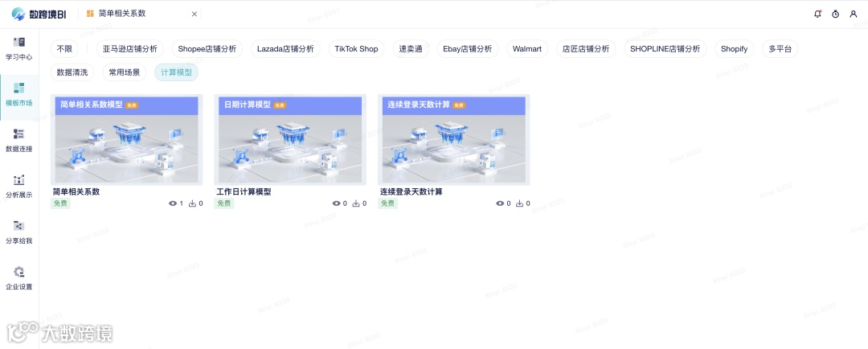Filter by 速卖通

click(411, 49)
